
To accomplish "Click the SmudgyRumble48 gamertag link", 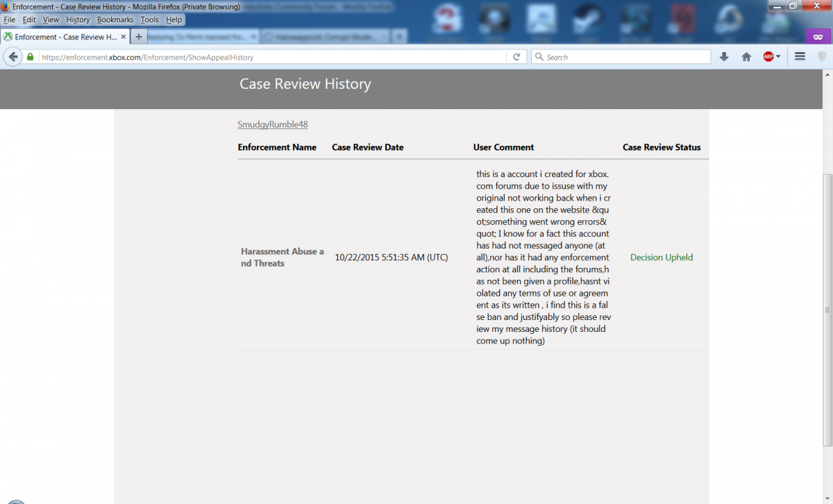I will [x=273, y=125].
